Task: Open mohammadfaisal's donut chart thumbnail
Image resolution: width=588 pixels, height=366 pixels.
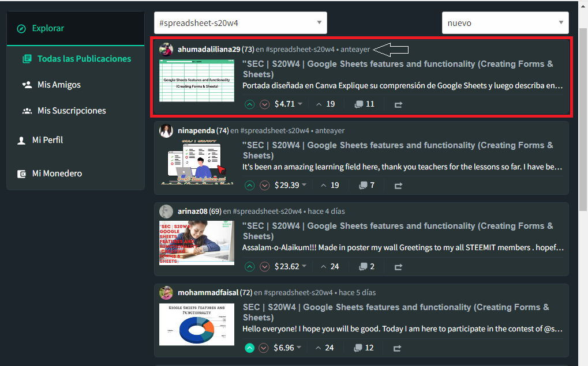Action: tap(197, 325)
